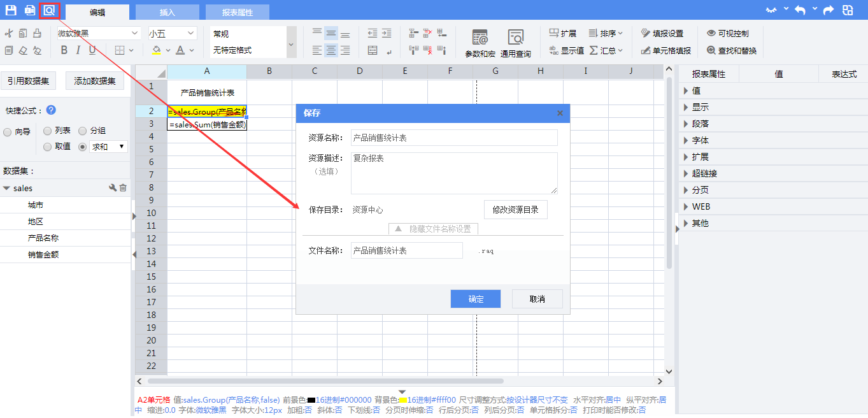The width and height of the screenshot is (868, 418).
Task: Open the 通用查询 general query tool
Action: [515, 43]
